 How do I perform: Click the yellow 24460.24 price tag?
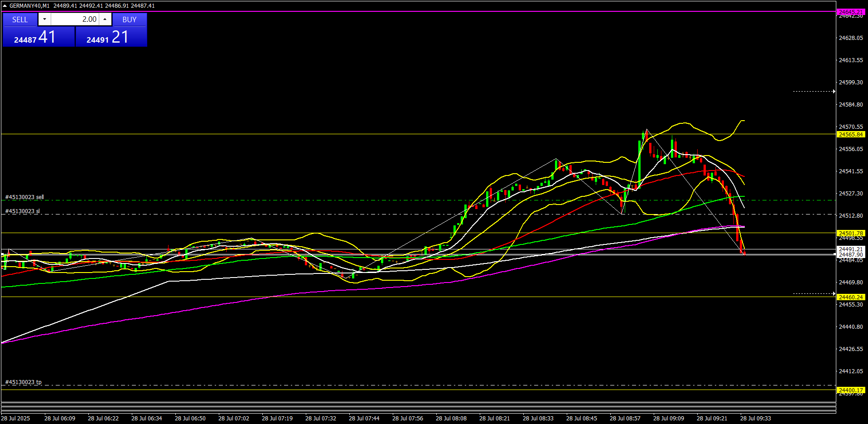pos(851,297)
